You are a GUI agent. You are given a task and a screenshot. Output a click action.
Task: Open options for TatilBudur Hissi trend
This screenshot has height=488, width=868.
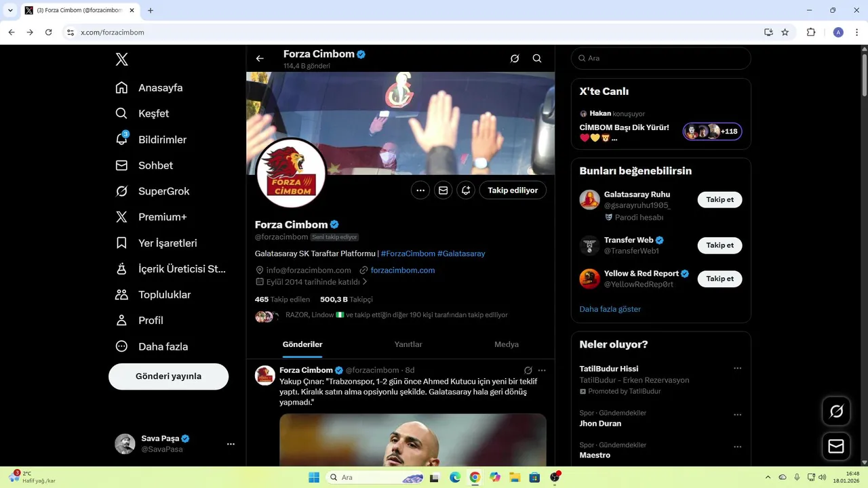(738, 369)
